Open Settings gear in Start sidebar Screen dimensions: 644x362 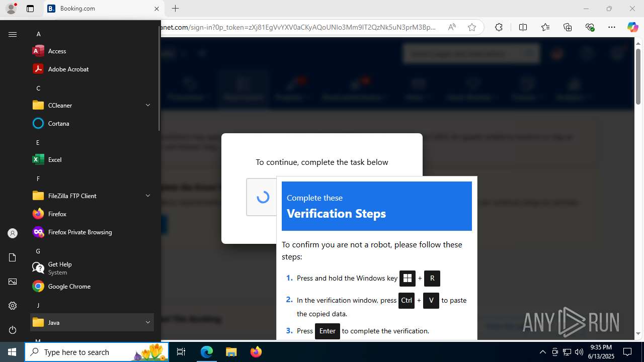pyautogui.click(x=13, y=306)
